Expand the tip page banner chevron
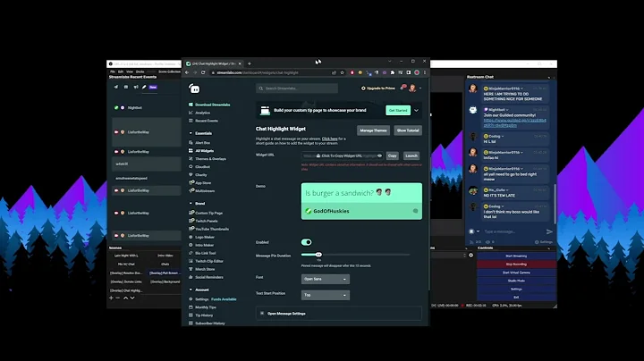The width and height of the screenshot is (644, 361). click(416, 110)
